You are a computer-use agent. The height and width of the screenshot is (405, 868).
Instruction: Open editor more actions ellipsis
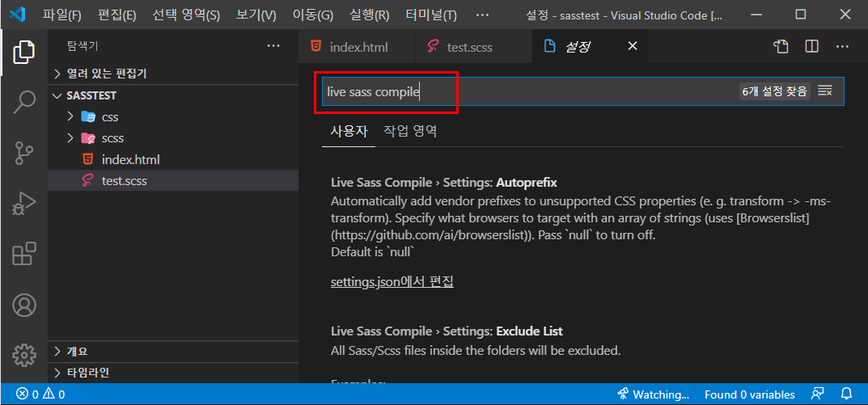tap(843, 46)
